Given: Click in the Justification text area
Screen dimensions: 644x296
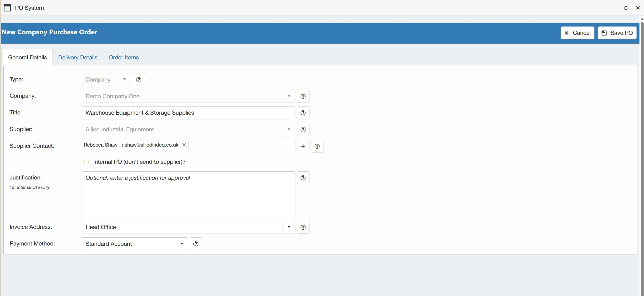Looking at the screenshot, I should click(188, 194).
